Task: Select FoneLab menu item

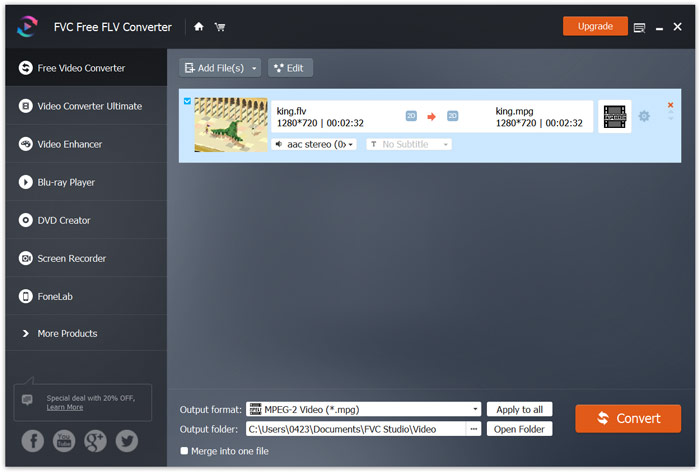Action: pyautogui.click(x=86, y=297)
